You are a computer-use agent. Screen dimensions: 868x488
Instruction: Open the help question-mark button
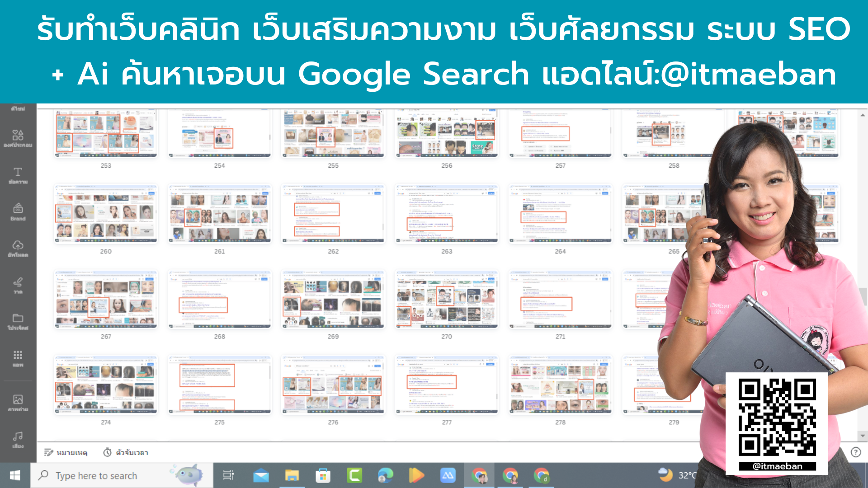coord(855,452)
